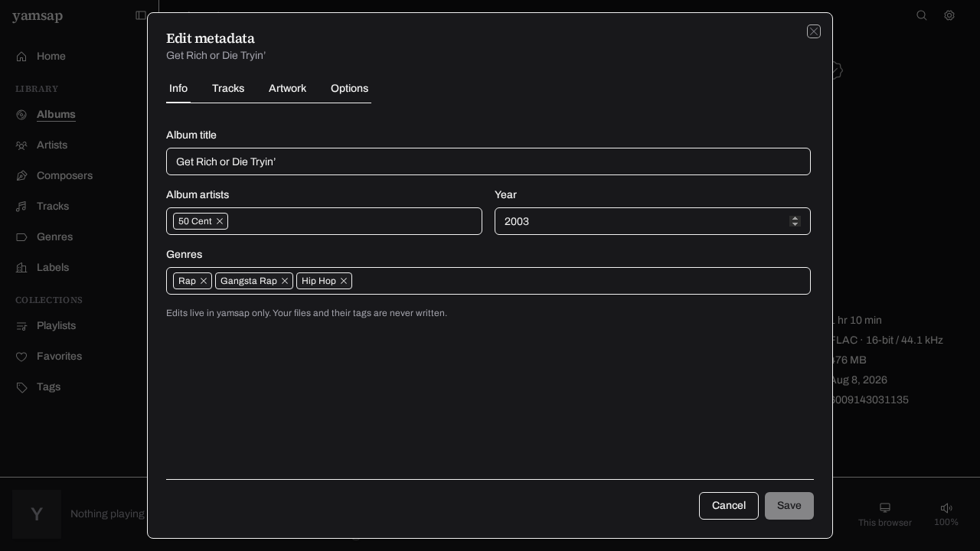The image size is (980, 551).
Task: Focus the Album artists tag field
Action: click(324, 221)
